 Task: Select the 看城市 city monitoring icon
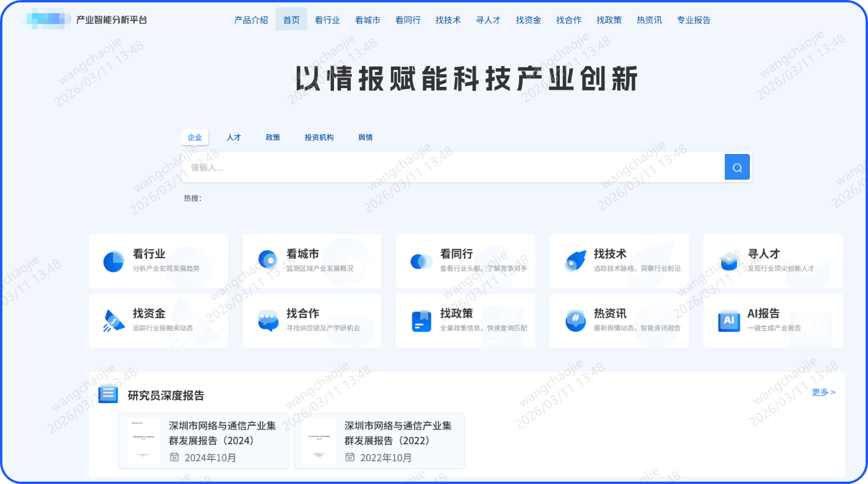click(267, 261)
